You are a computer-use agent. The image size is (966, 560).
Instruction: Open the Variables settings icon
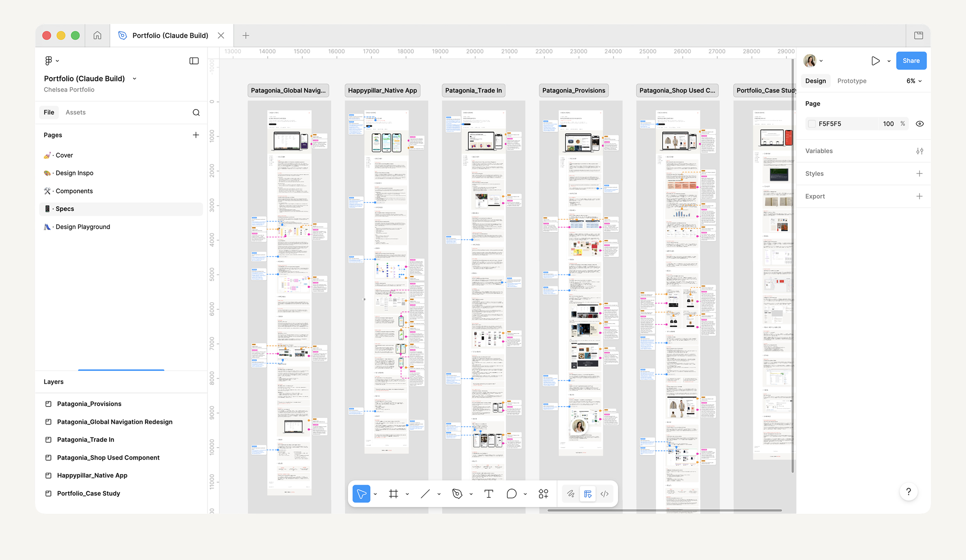[920, 151]
